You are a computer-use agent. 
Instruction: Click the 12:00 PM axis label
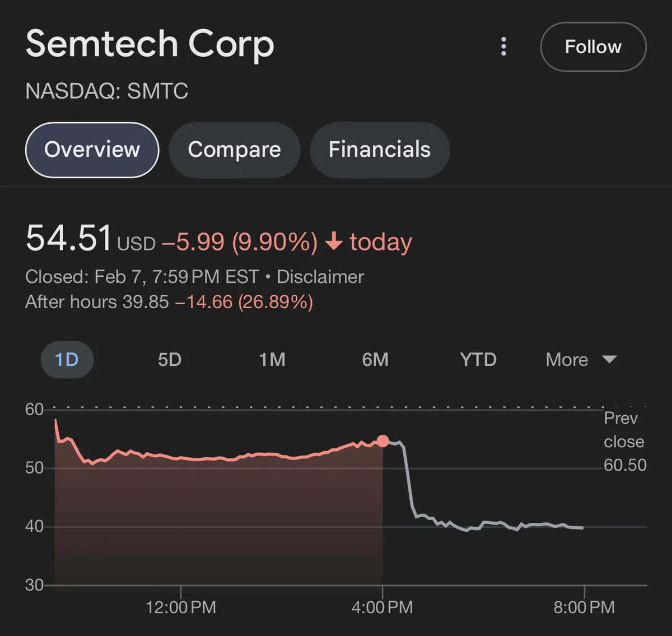click(x=180, y=607)
